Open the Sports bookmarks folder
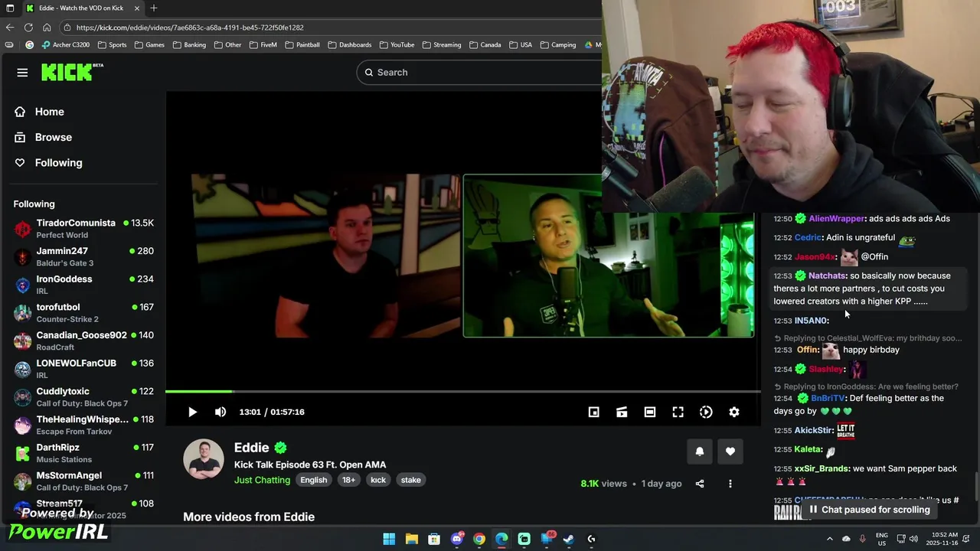 point(113,45)
